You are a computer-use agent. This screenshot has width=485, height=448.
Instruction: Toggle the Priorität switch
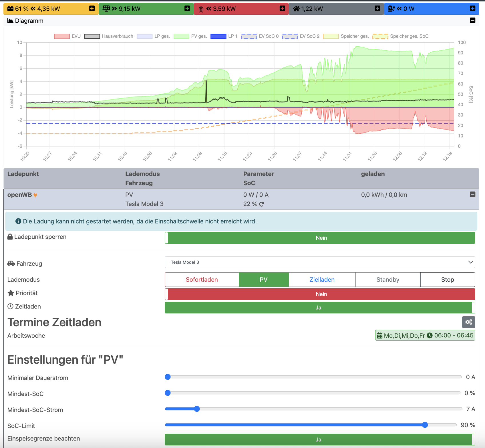pos(320,294)
